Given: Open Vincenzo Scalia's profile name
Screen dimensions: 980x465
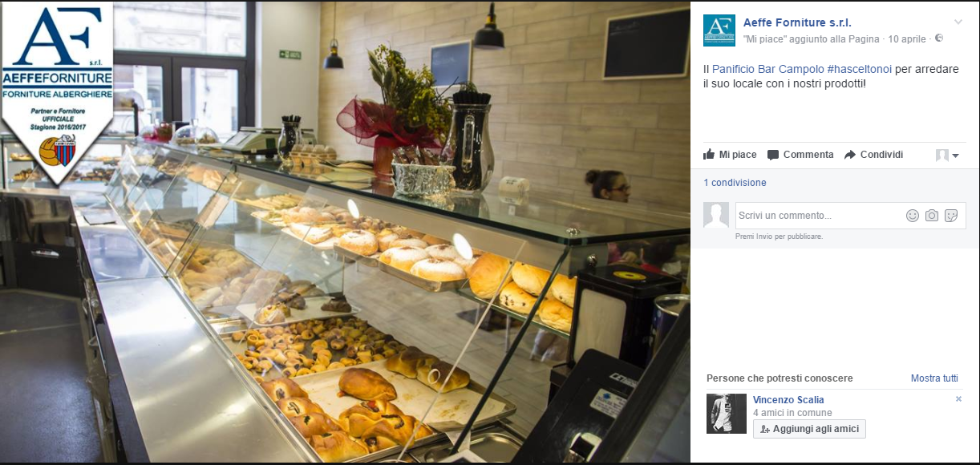Looking at the screenshot, I should [788, 400].
